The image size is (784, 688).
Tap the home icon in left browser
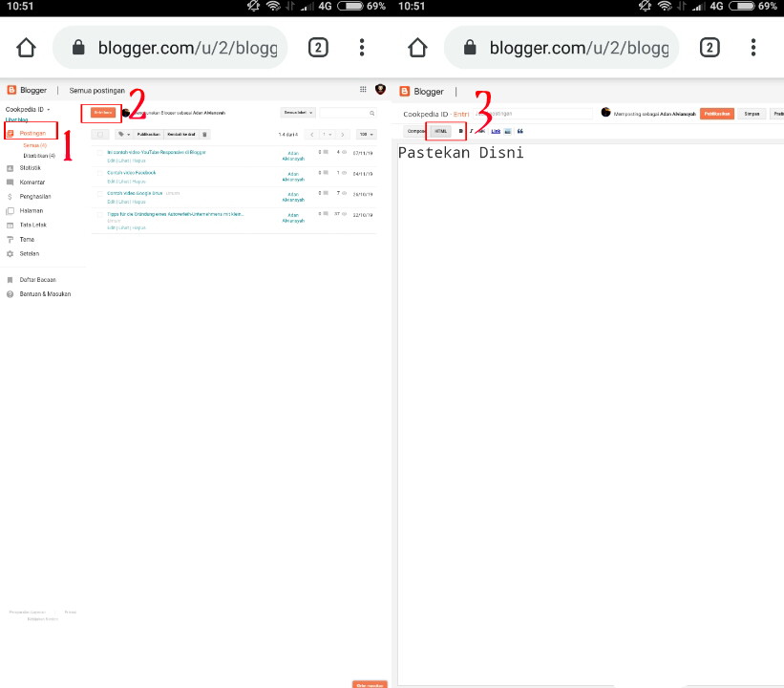coord(26,48)
